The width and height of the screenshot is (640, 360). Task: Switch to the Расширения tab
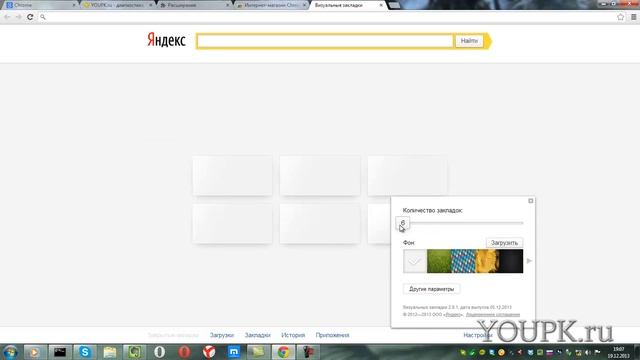[x=193, y=5]
